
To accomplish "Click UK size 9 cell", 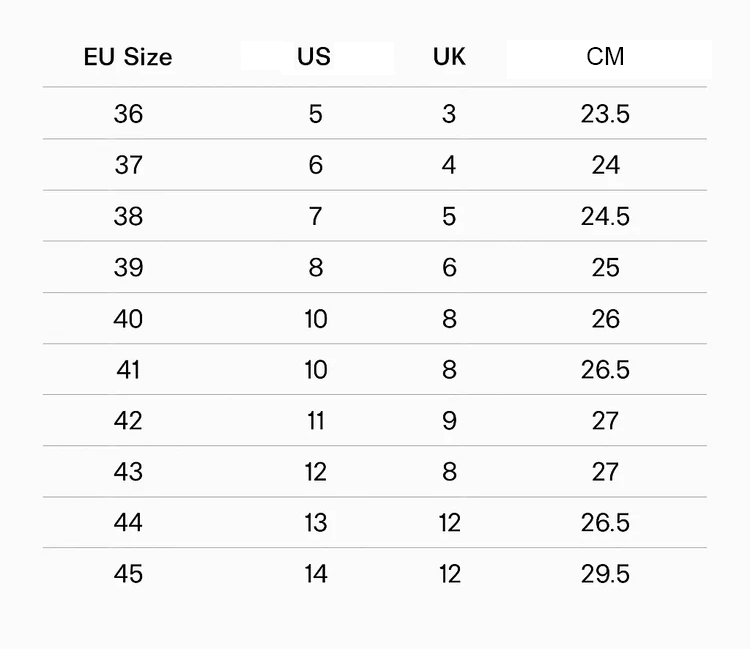I will [449, 421].
